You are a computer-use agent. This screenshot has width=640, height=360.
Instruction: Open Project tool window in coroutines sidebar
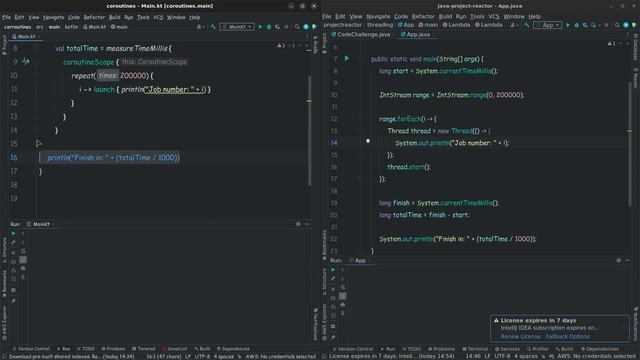click(4, 44)
